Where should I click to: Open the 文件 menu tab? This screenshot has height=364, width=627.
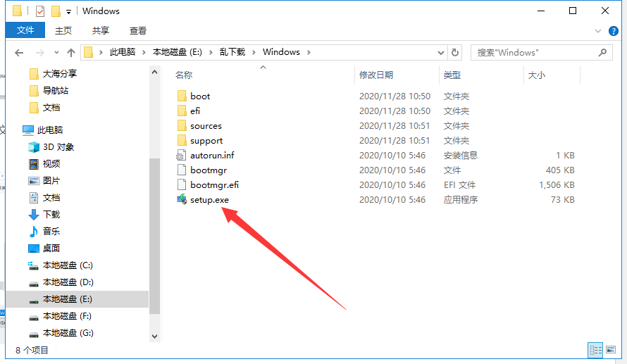coord(25,31)
